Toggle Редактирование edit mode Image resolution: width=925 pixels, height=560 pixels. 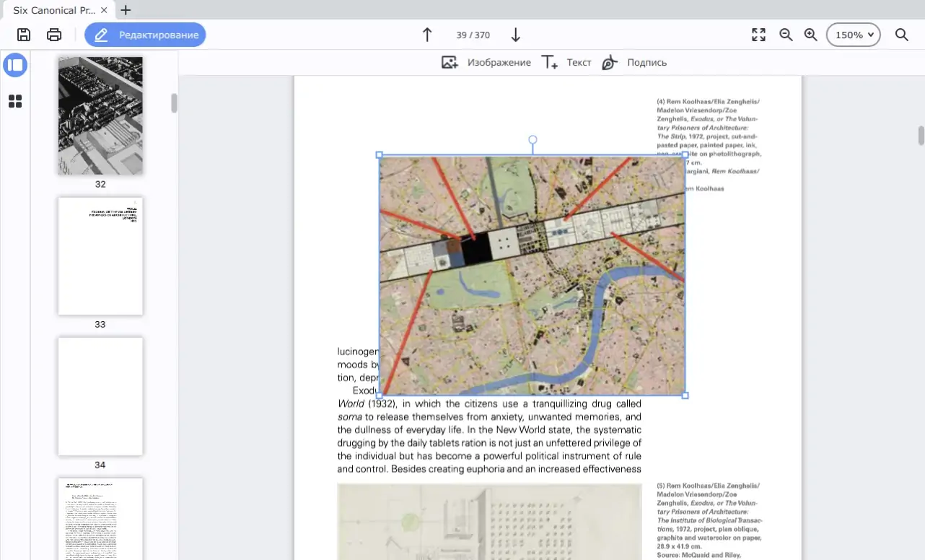click(145, 35)
